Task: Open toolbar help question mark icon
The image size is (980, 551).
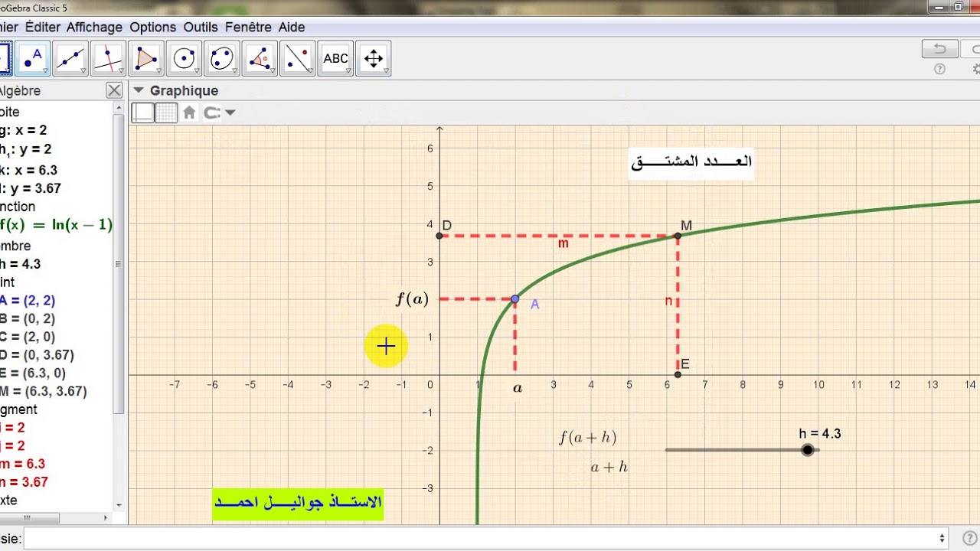Action: (x=940, y=69)
